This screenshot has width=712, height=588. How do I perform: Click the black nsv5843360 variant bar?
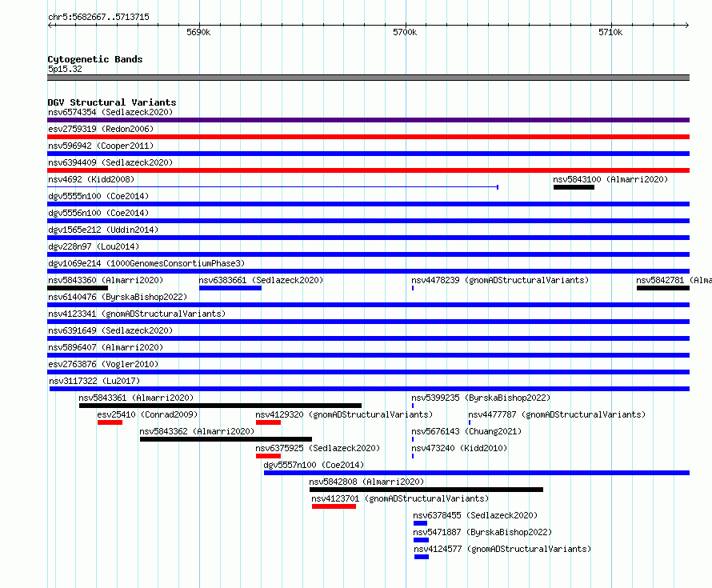point(78,288)
